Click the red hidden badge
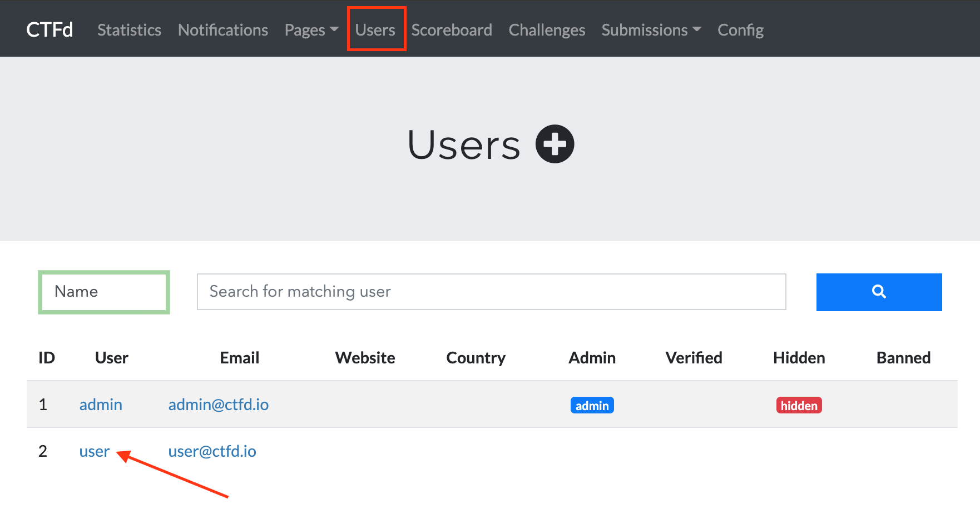The width and height of the screenshot is (980, 529). point(799,406)
